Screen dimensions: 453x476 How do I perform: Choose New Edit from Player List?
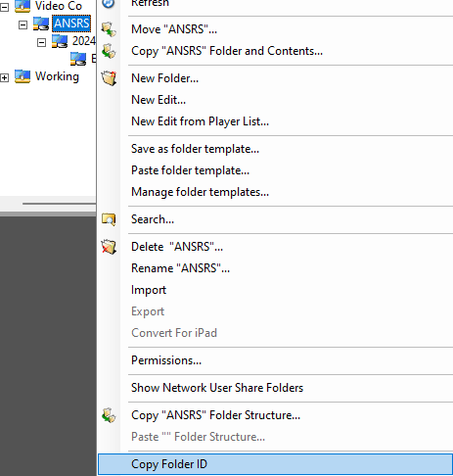click(200, 121)
